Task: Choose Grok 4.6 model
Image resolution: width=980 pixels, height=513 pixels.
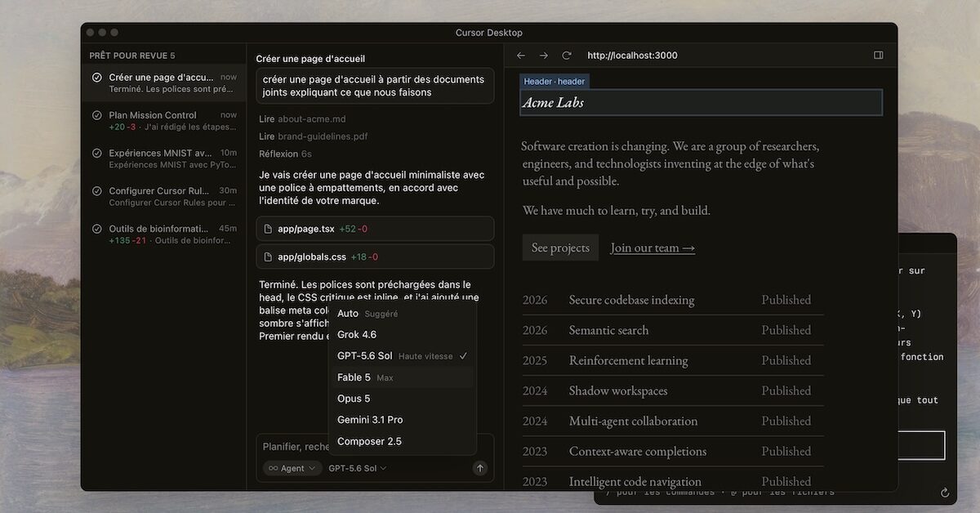Action: click(x=403, y=335)
